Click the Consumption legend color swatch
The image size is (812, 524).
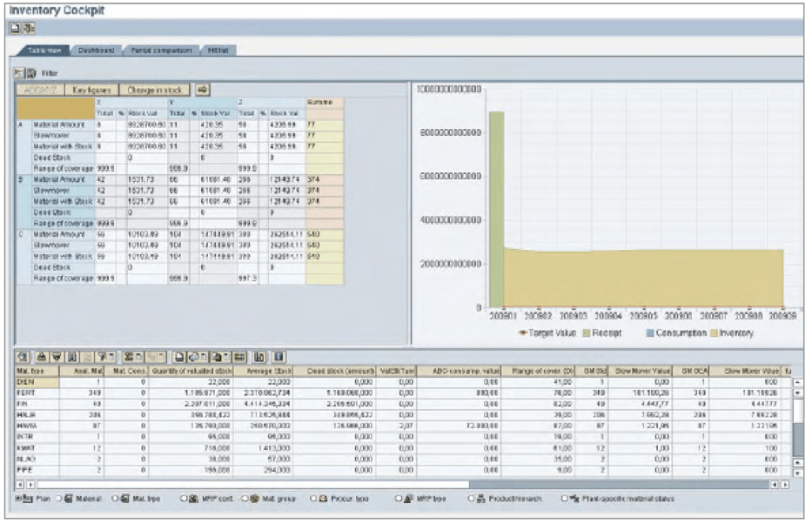coord(650,333)
